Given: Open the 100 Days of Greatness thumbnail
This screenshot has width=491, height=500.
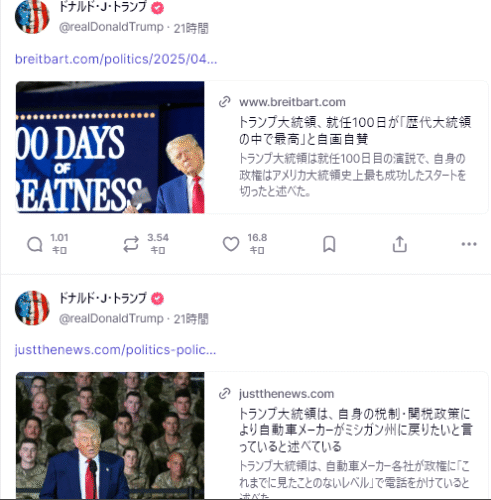Looking at the screenshot, I should point(110,147).
